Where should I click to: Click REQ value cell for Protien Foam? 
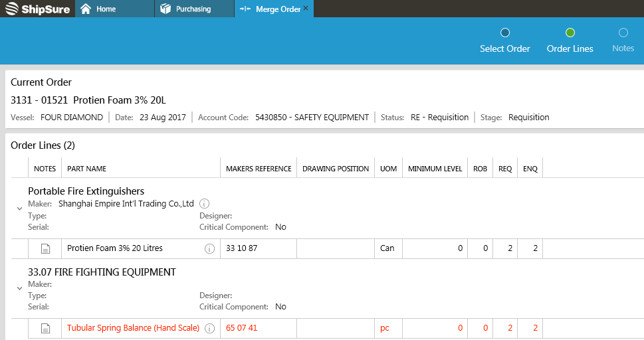[505, 249]
